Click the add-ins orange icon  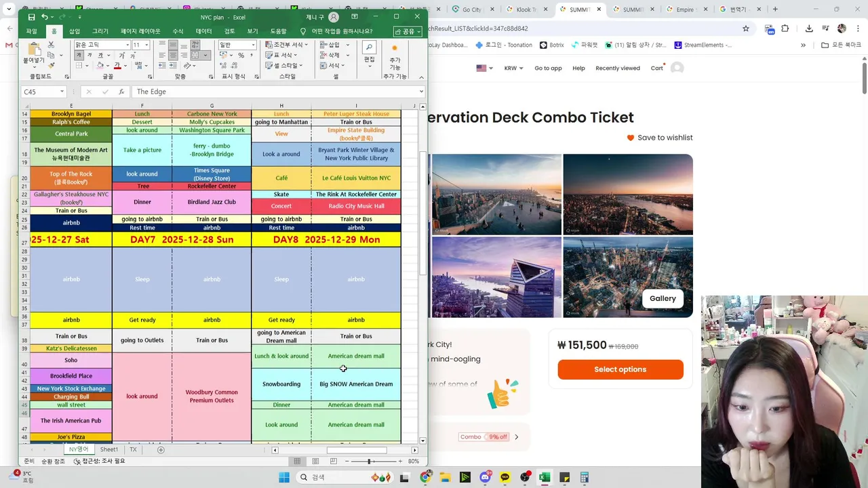pyautogui.click(x=395, y=48)
